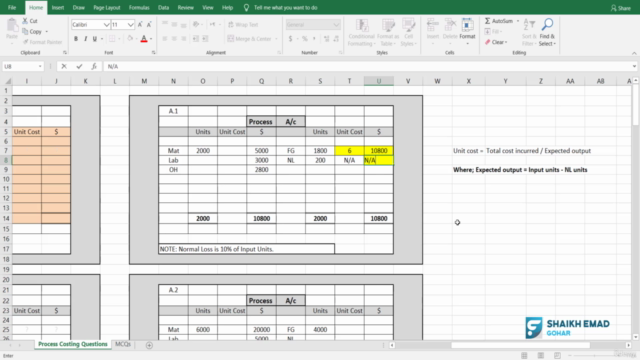Open the Clipboard dialog launcher
640x360 pixels.
tap(64, 53)
